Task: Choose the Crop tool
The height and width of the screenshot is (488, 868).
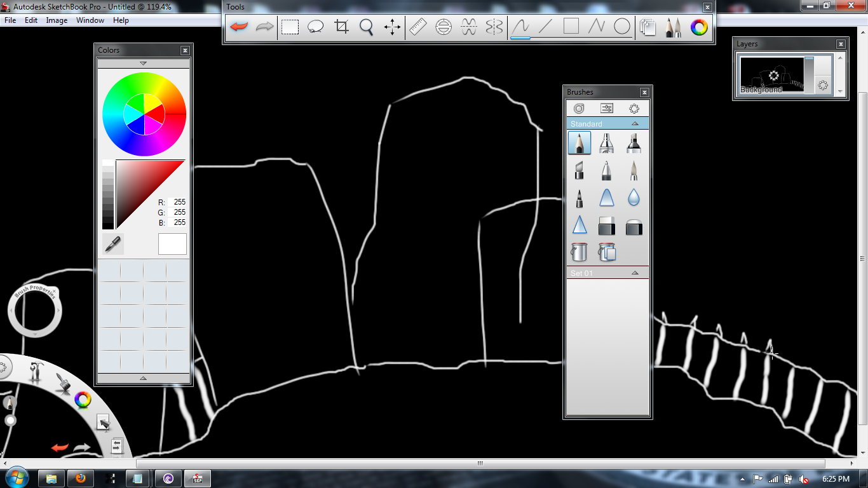Action: [x=341, y=27]
